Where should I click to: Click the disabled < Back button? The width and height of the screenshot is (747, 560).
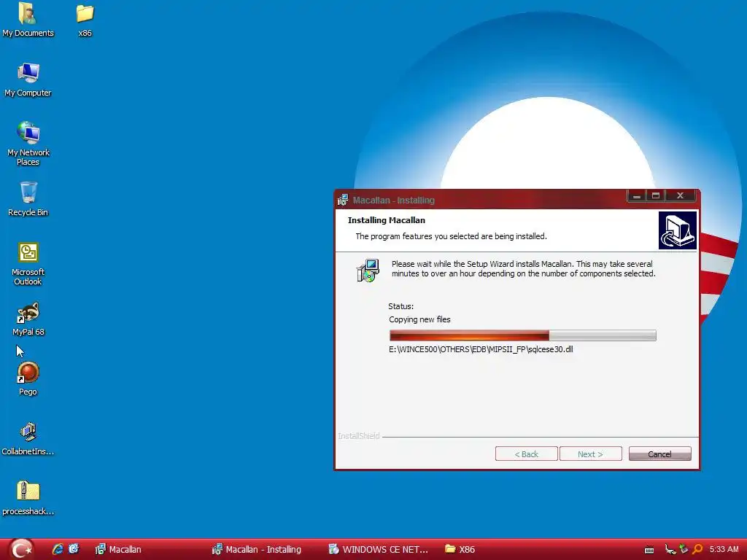pyautogui.click(x=527, y=454)
